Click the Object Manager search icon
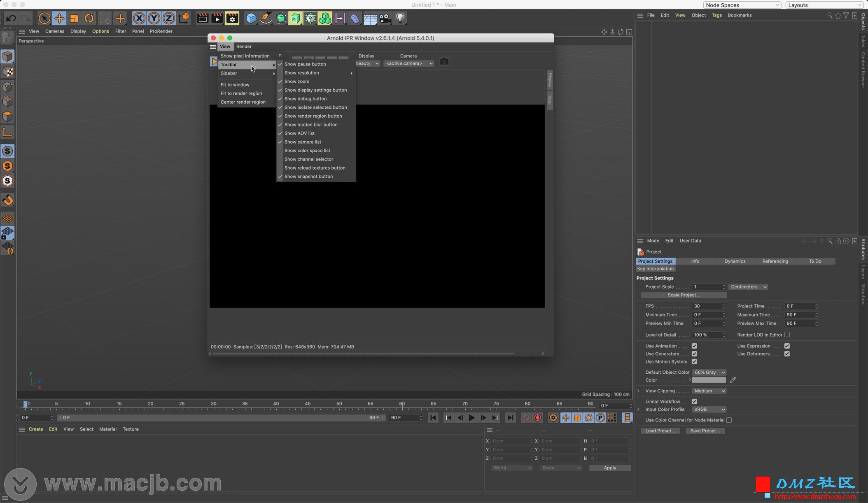This screenshot has height=503, width=868. tap(830, 15)
